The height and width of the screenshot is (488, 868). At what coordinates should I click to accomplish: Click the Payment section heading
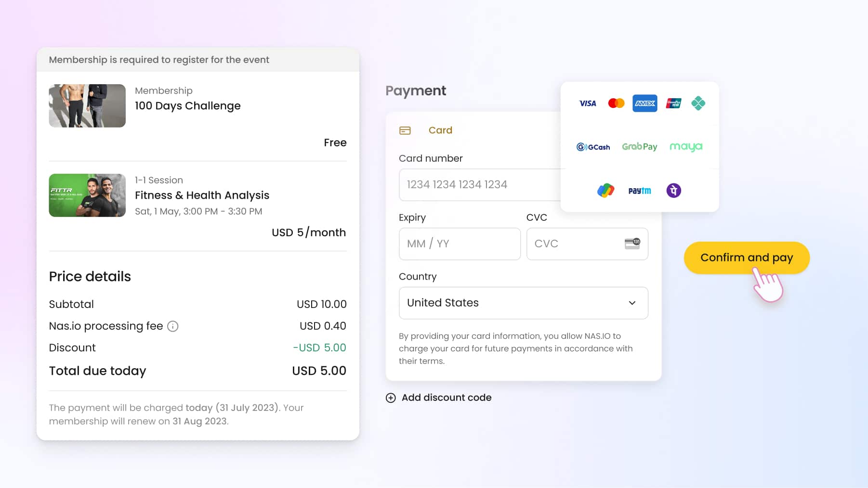click(415, 90)
